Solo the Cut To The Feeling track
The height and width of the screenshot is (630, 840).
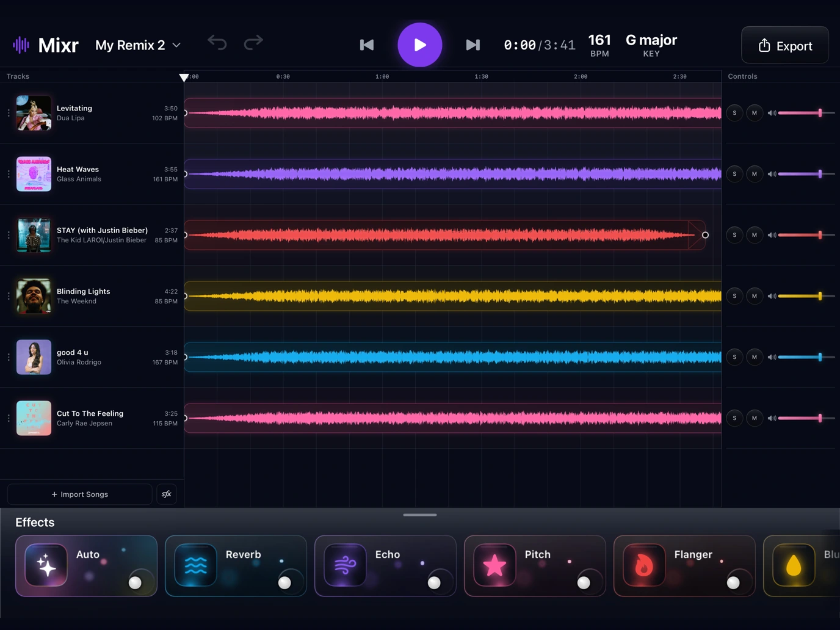(x=734, y=418)
